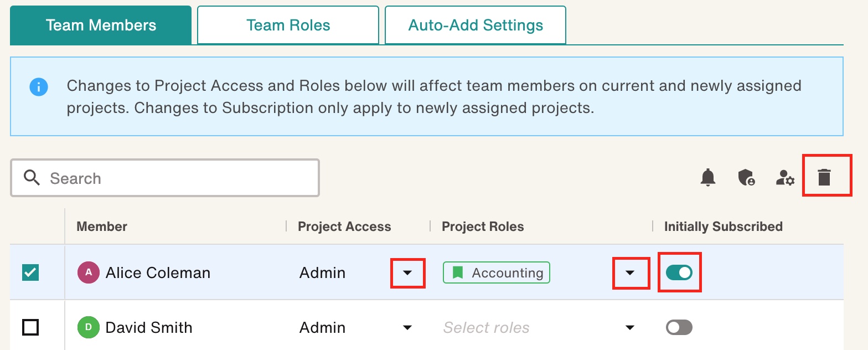
Task: Click the trash delete icon
Action: [824, 177]
